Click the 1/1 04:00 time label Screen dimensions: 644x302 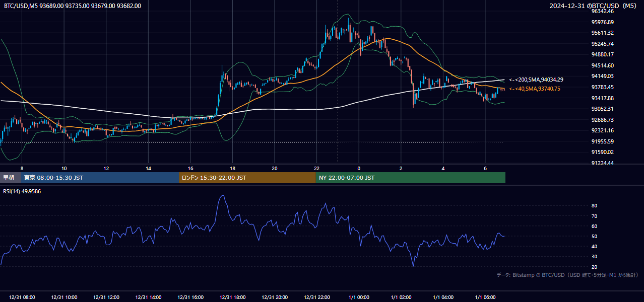(x=443, y=297)
